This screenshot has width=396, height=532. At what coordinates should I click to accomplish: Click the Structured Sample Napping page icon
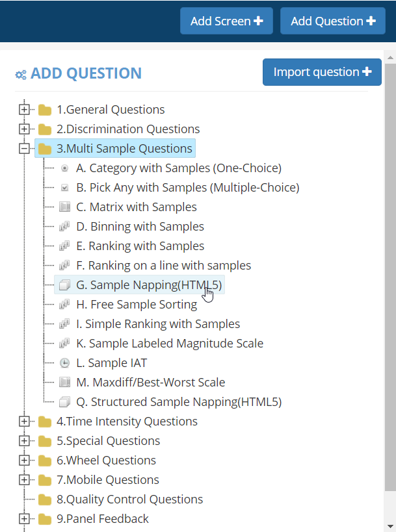pyautogui.click(x=64, y=402)
